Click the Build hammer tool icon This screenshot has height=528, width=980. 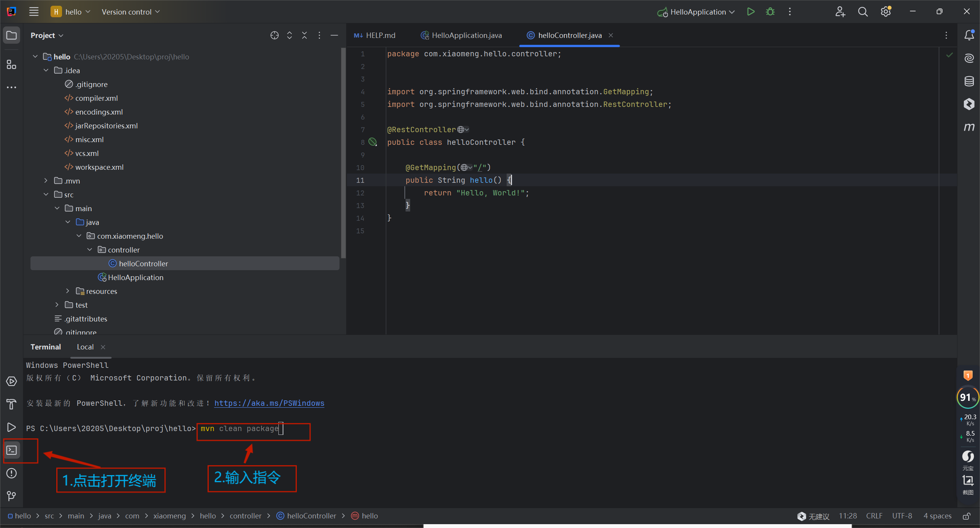11,404
